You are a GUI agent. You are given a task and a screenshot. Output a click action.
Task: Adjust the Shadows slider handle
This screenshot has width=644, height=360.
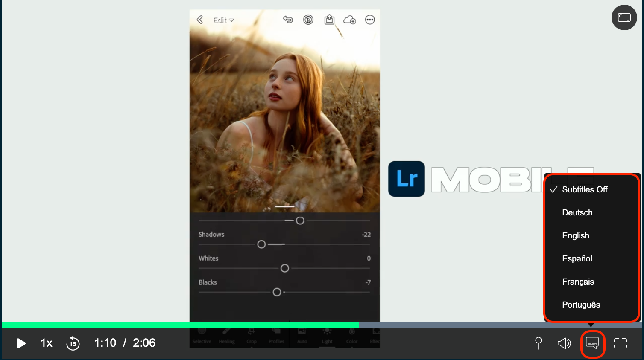click(x=261, y=244)
